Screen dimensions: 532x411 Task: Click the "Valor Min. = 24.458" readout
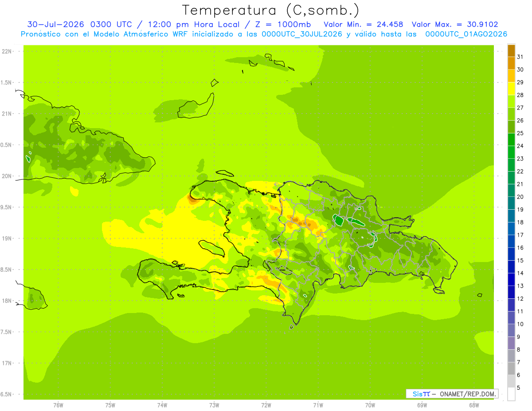point(364,24)
